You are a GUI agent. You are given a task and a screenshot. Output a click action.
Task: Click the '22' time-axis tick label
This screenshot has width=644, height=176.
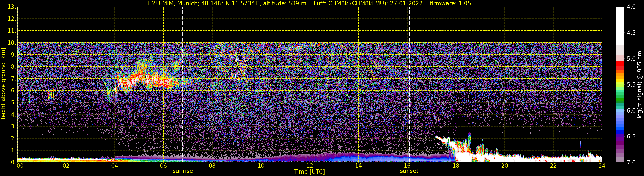(553, 166)
